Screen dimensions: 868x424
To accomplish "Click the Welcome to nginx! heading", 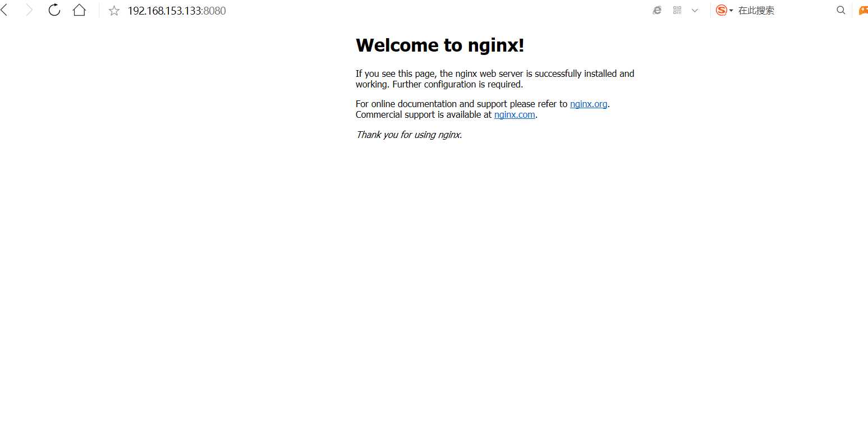I will [x=440, y=45].
